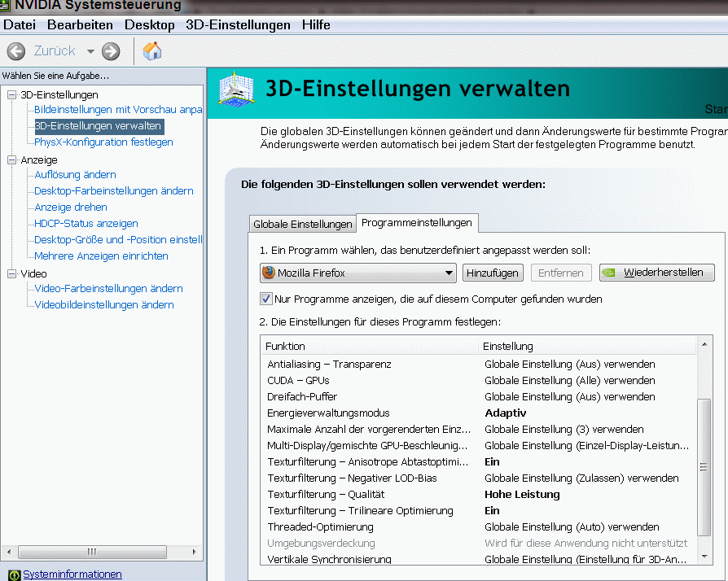The width and height of the screenshot is (728, 581).
Task: Open Video-Farbeinstellungen ändern
Action: coord(108,288)
